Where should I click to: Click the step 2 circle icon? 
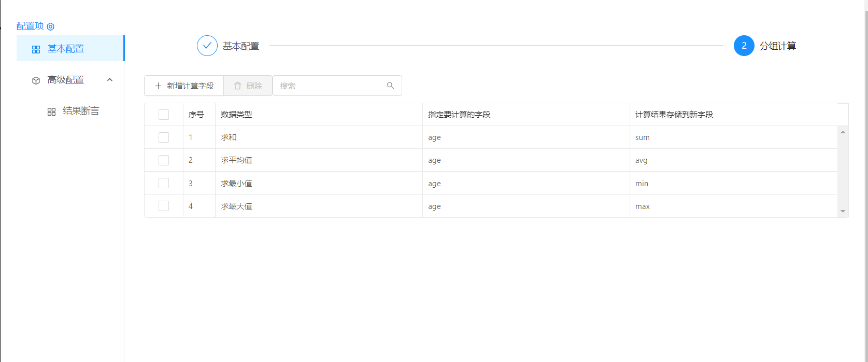coord(744,46)
